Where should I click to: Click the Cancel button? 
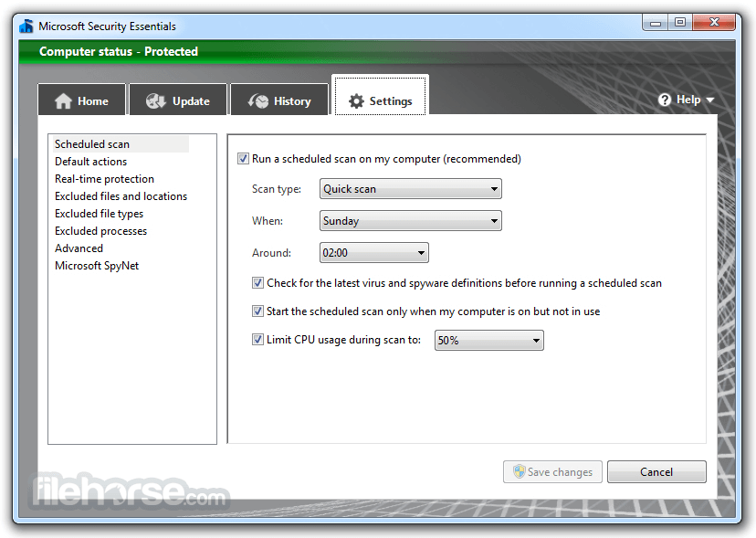coord(656,471)
